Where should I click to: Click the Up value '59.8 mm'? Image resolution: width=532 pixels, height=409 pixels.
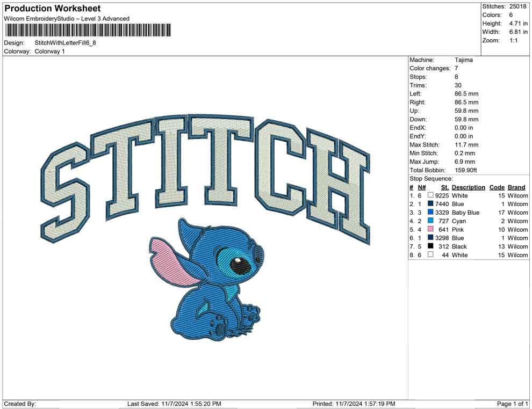click(466, 111)
